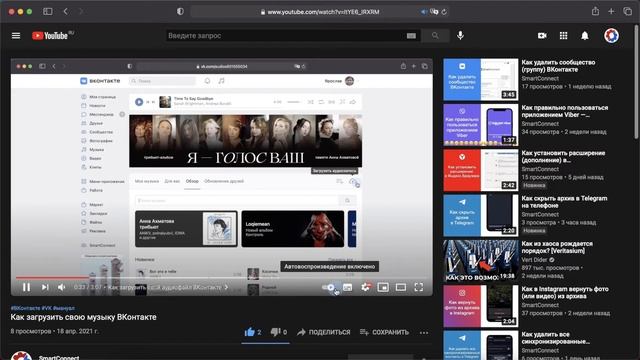Click ПОДЕЛИТЬСЯ share button
This screenshot has width=640, height=360.
point(324,332)
